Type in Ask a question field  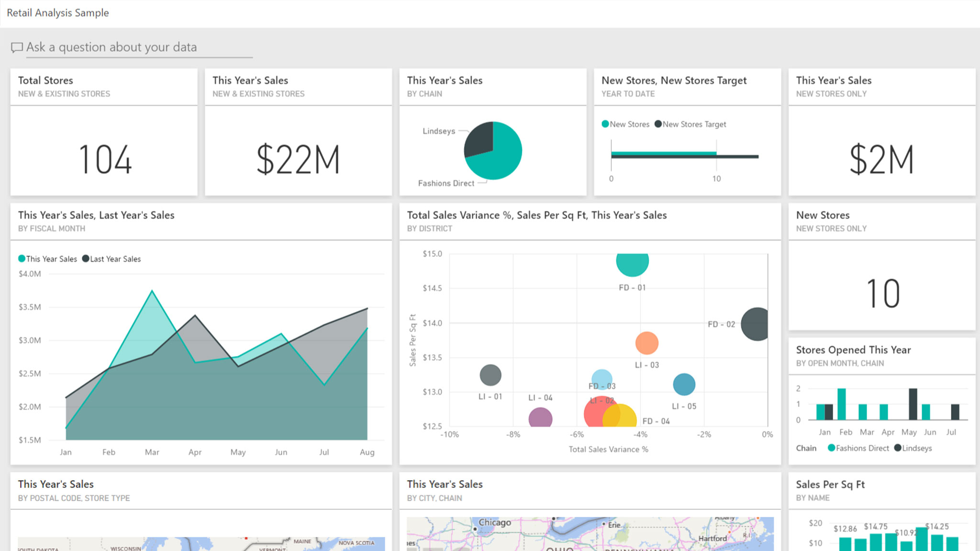(x=139, y=47)
